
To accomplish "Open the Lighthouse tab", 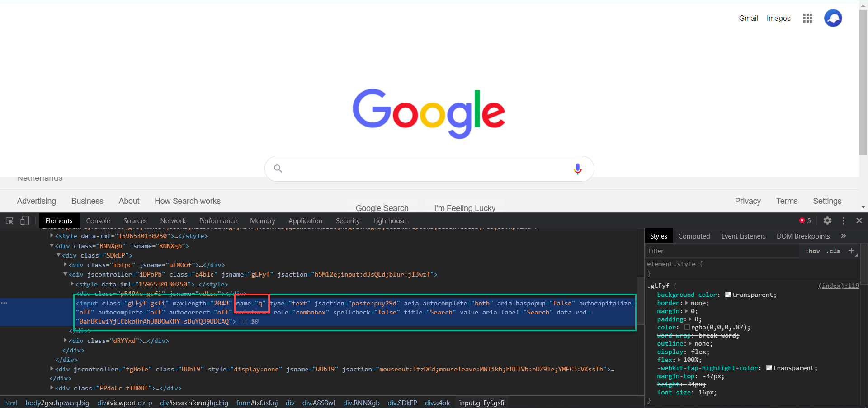I will pos(390,220).
